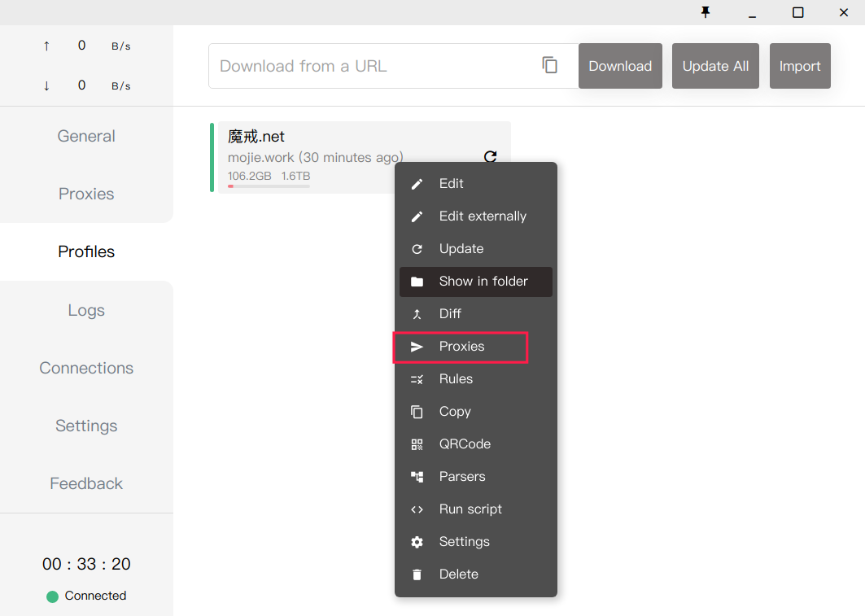Choose Run script from the context menu
The height and width of the screenshot is (616, 865).
click(475, 509)
